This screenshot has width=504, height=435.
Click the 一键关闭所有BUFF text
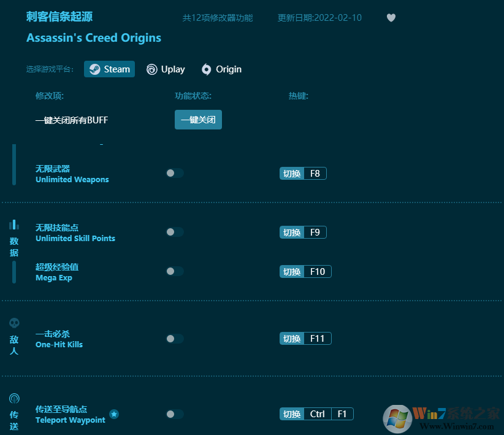tap(72, 120)
